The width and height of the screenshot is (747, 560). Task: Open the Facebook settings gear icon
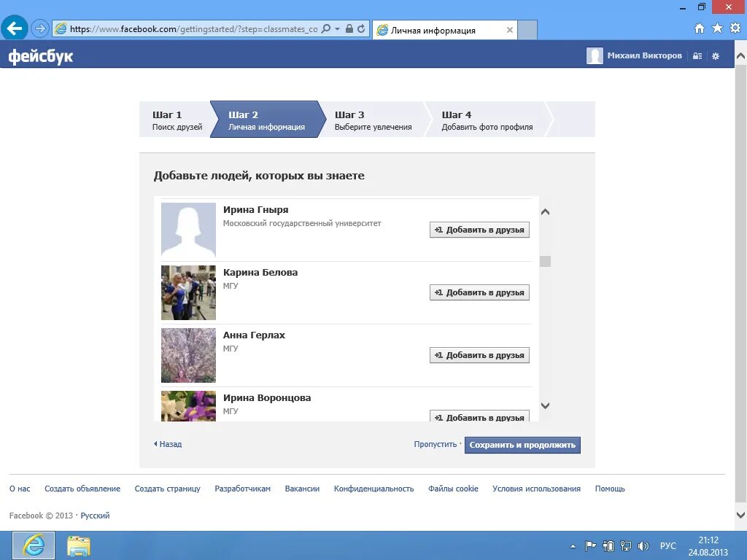pyautogui.click(x=716, y=55)
